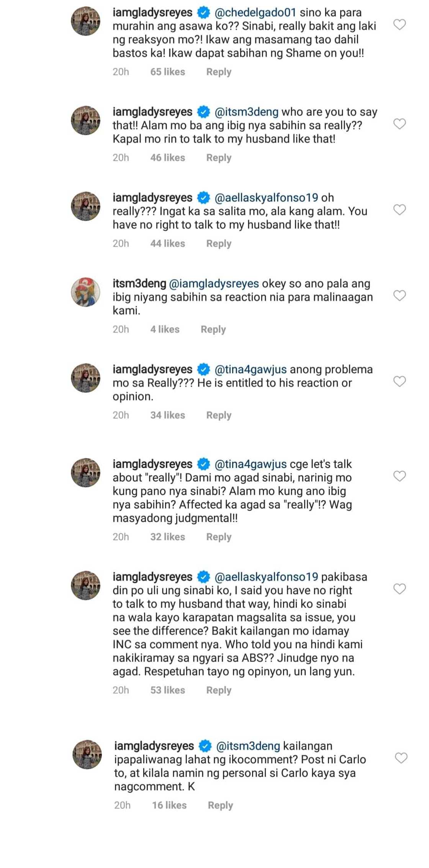
Task: Open the itsm3deng username on their comment
Action: click(139, 284)
